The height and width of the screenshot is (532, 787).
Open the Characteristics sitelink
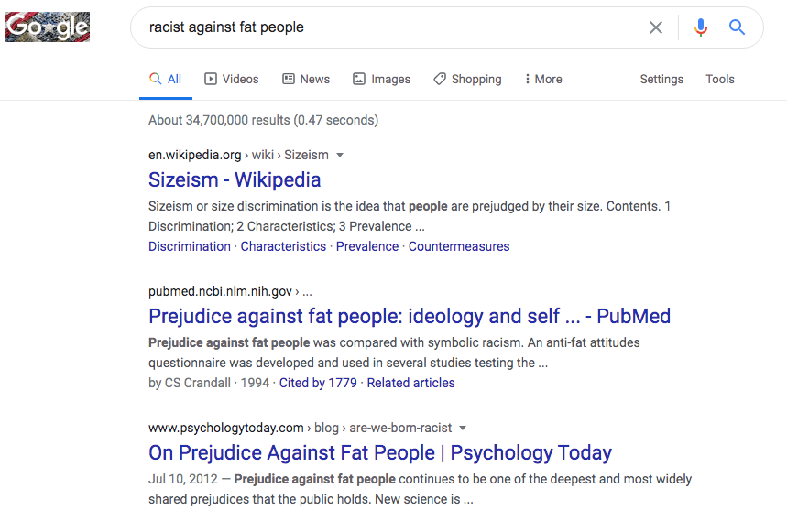pos(283,246)
